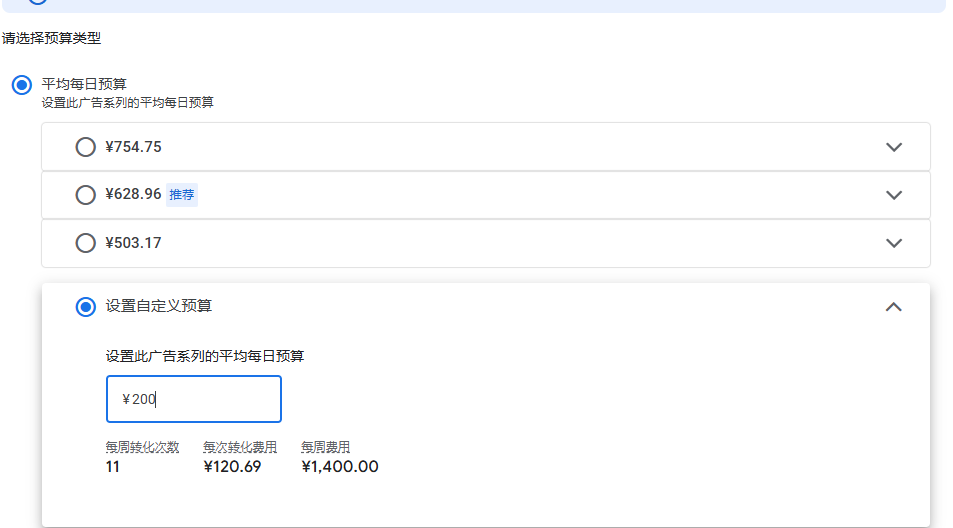Click the 推荐 badge next to ¥628.96

point(181,195)
